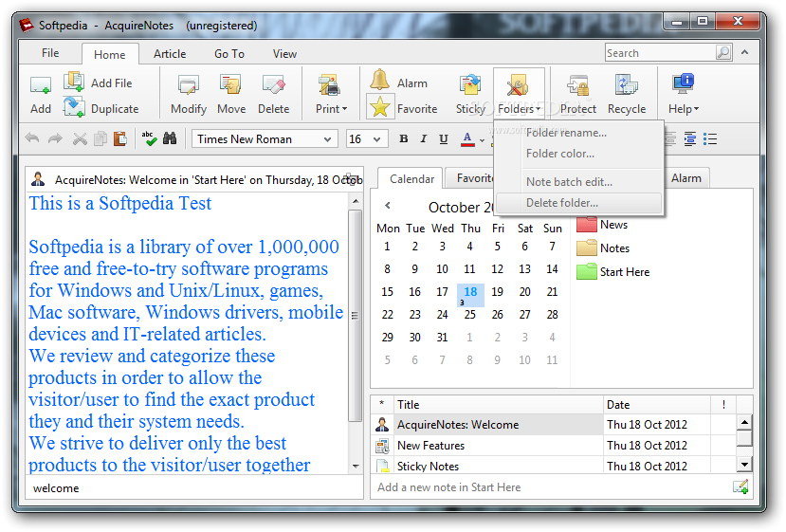Click the note list scrollbar down arrow

click(744, 465)
